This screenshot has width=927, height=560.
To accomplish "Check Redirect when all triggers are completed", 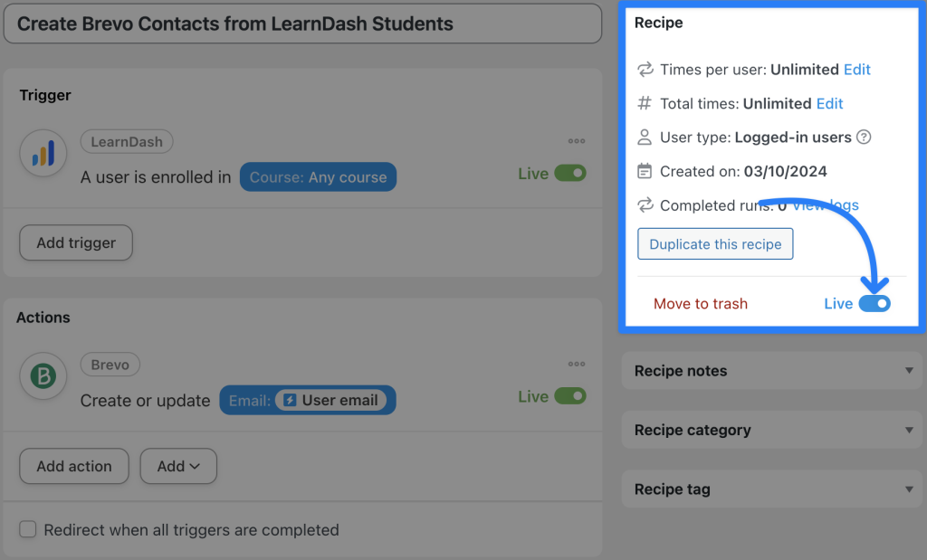I will tap(28, 528).
